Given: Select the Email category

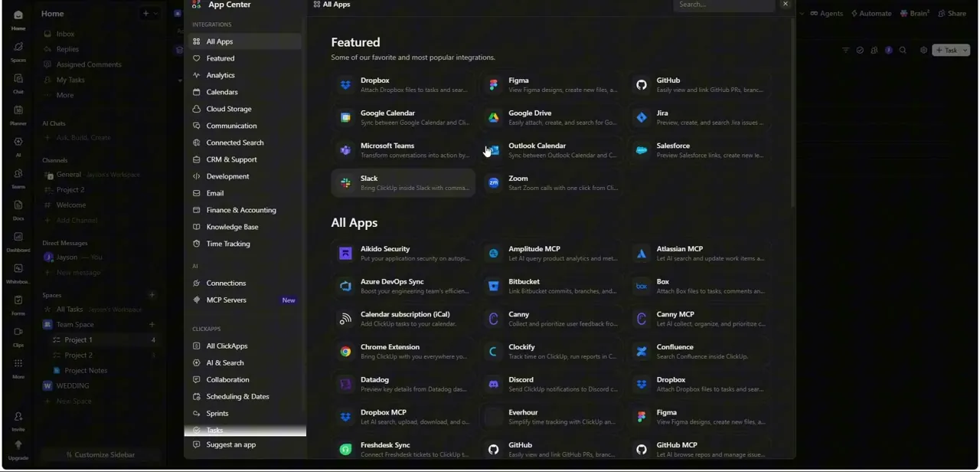Looking at the screenshot, I should pyautogui.click(x=245, y=193).
